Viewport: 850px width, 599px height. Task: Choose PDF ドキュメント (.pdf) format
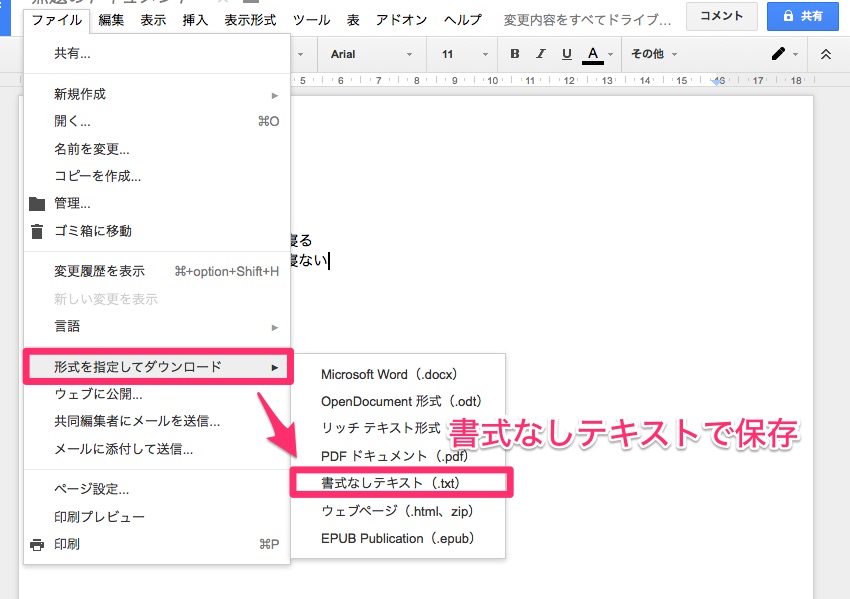coord(394,456)
